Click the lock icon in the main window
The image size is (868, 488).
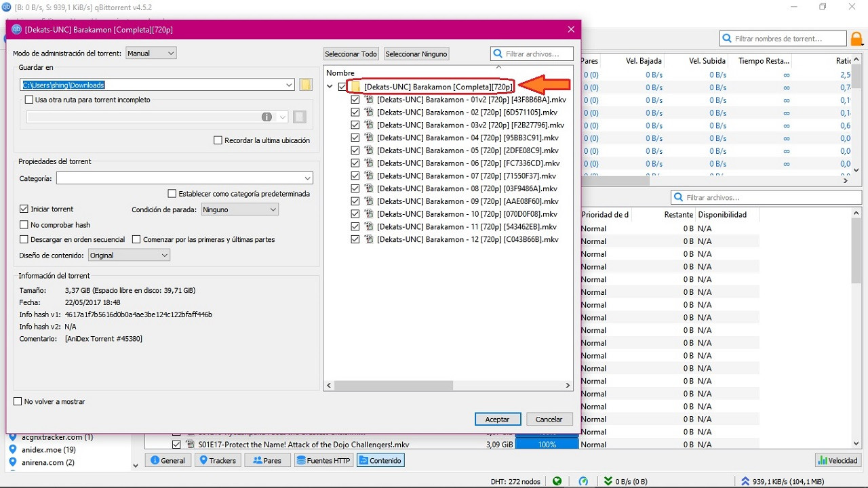856,39
